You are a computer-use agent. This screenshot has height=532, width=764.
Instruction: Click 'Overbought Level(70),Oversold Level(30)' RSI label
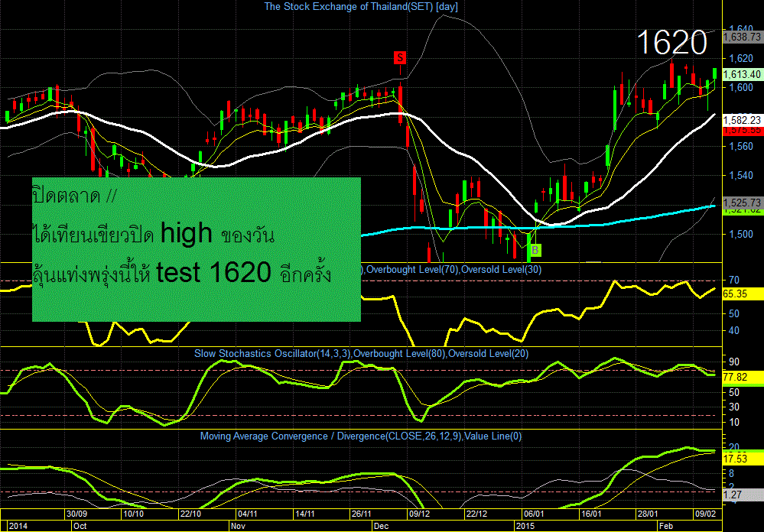454,269
